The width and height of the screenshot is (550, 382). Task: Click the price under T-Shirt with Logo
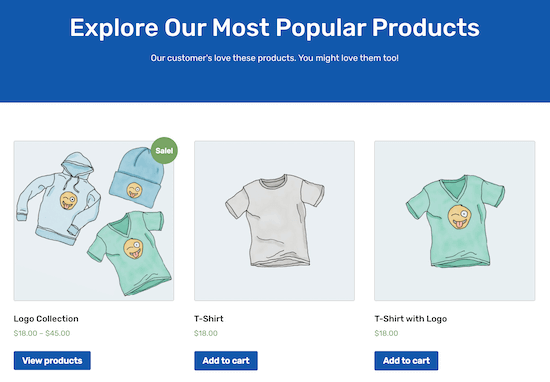[x=386, y=333]
